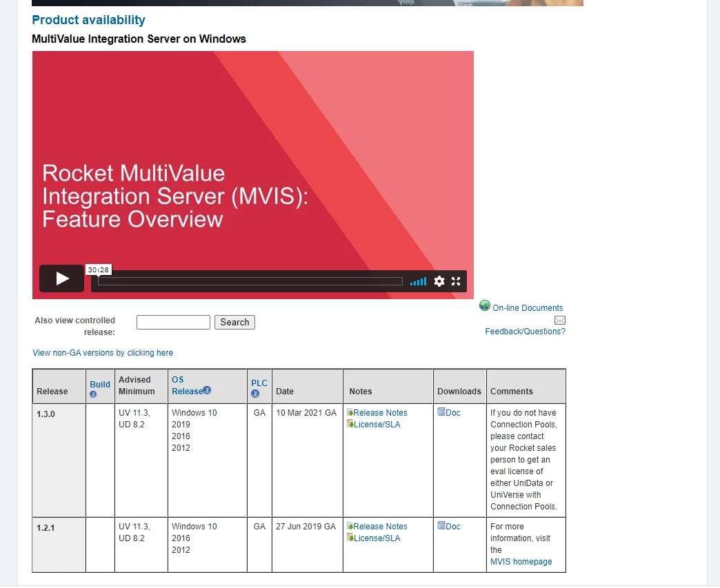720x588 pixels.
Task: Open the Doc download for 1.2.1
Action: (452, 527)
